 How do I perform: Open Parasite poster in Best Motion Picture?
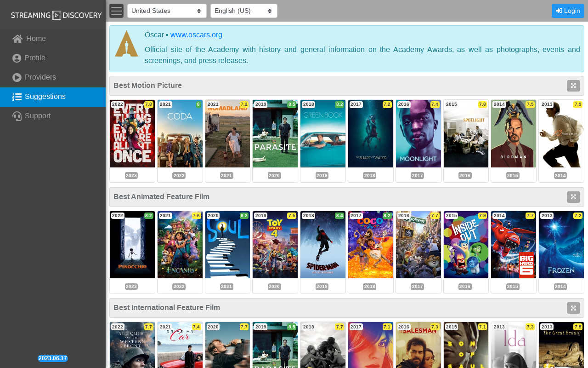click(275, 133)
